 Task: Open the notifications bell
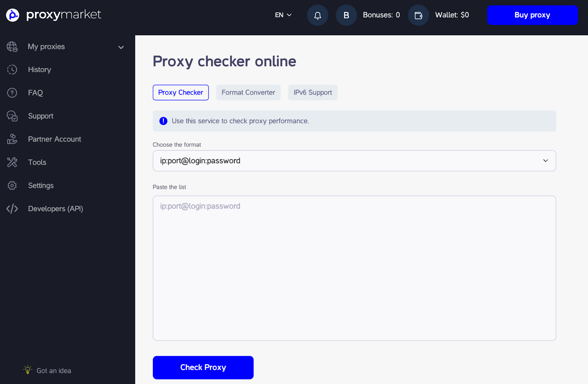coord(318,15)
